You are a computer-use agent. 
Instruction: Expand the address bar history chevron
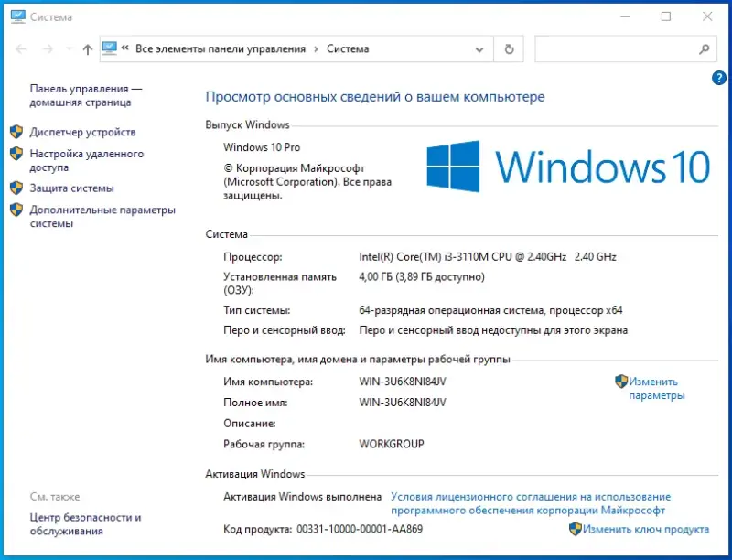479,49
